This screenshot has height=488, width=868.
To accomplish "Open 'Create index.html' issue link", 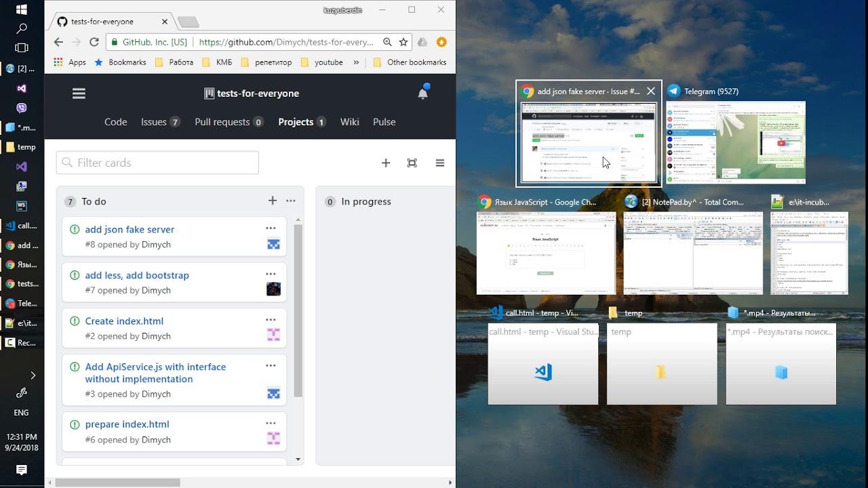I will 124,321.
